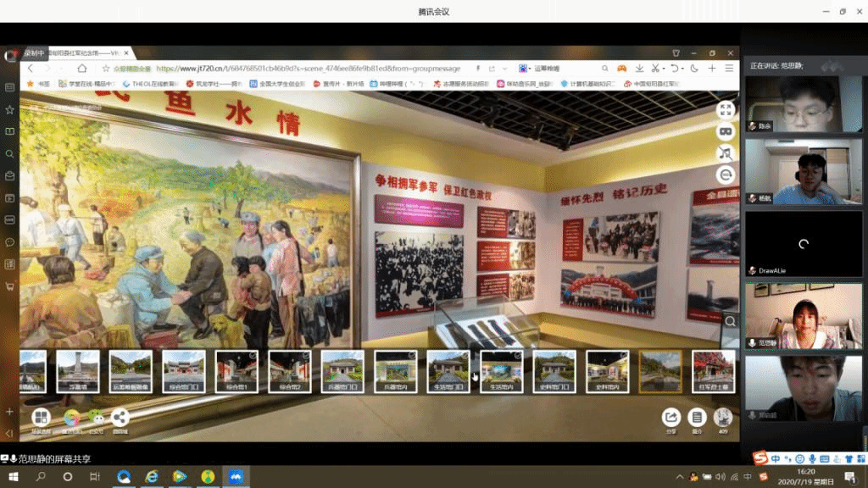This screenshot has width=868, height=488.
Task: Jump to 红军烈士墓 scene thumbnail
Action: [x=713, y=372]
